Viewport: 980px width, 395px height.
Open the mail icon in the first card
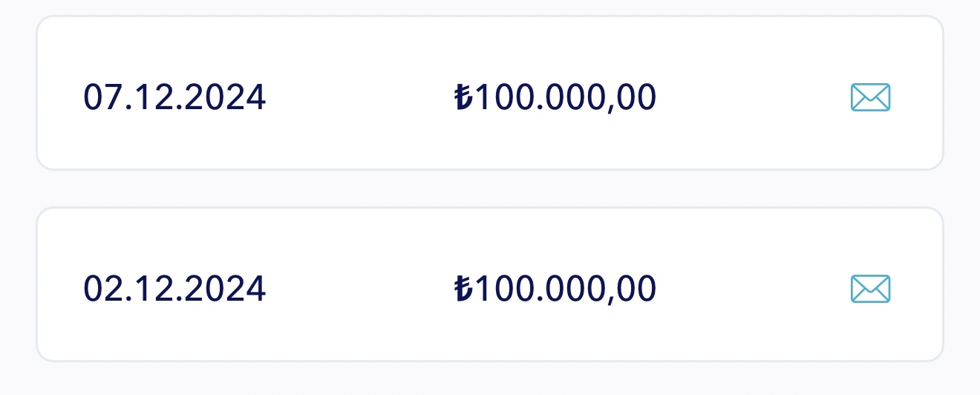870,97
